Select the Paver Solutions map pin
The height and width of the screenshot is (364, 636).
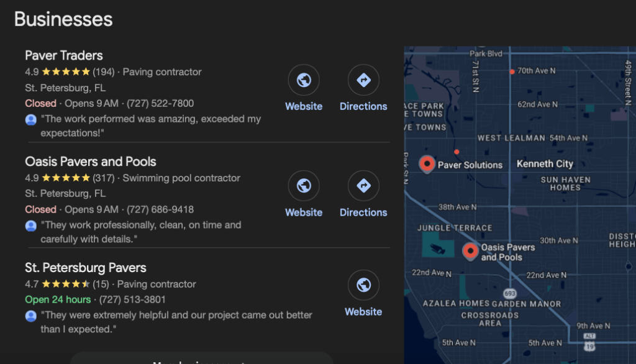point(427,163)
